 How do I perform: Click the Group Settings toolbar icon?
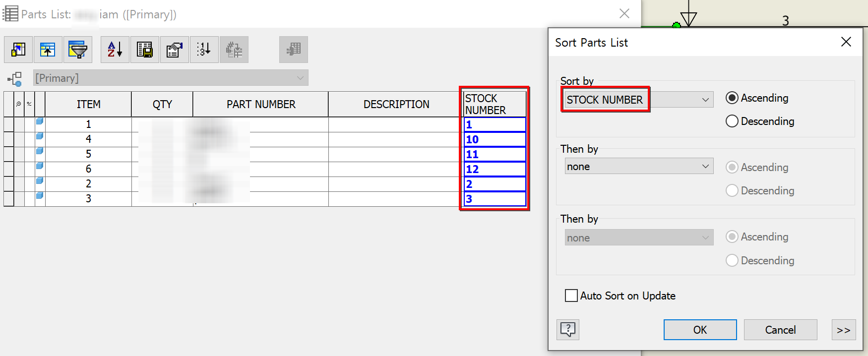(48, 50)
